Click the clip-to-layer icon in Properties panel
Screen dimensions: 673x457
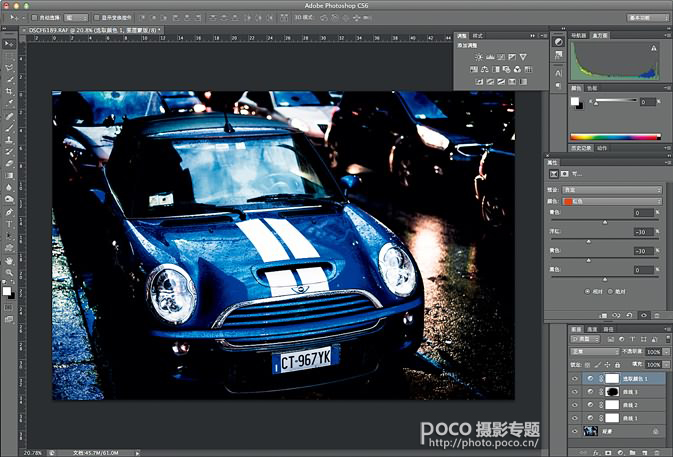tap(603, 315)
